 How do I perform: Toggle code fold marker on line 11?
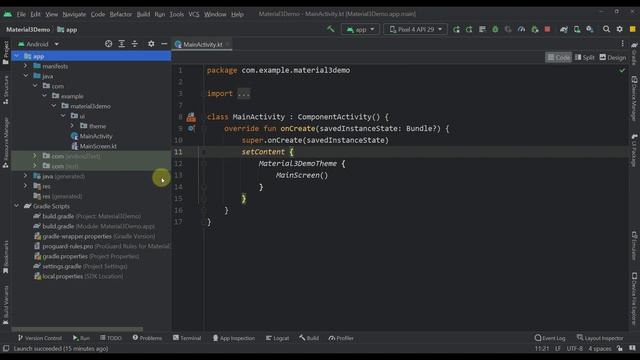(204, 152)
